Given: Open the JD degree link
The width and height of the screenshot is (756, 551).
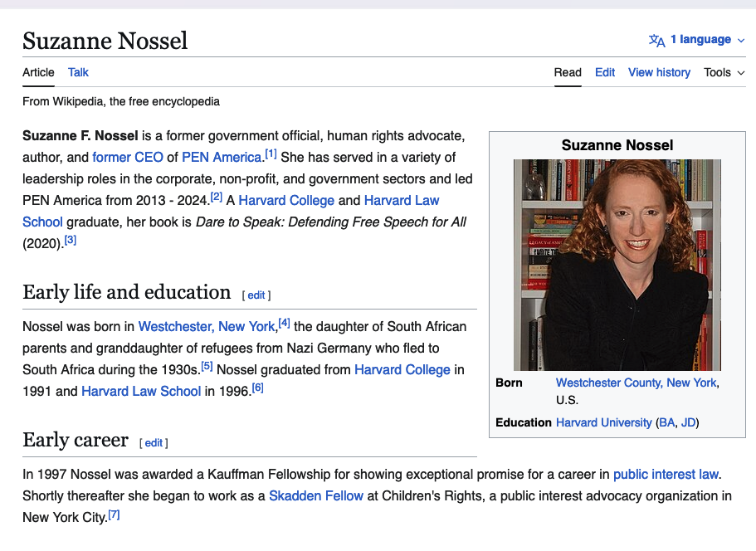Looking at the screenshot, I should 688,422.
